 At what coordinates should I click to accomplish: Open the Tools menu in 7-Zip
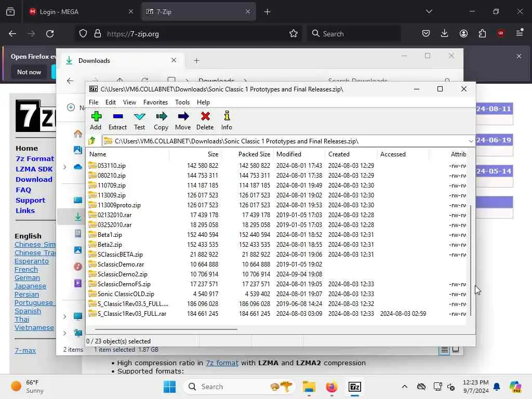(182, 102)
